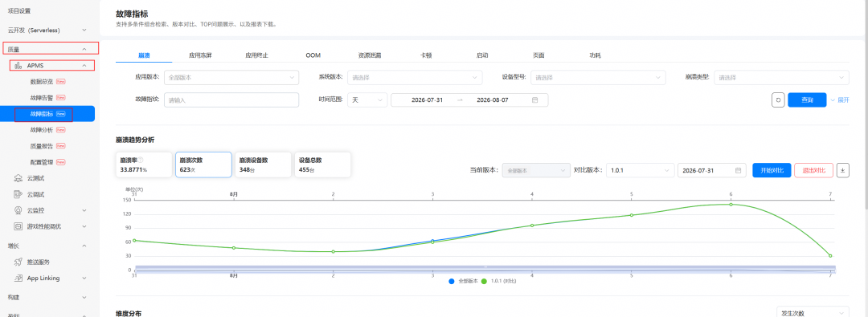Image resolution: width=868 pixels, height=317 pixels.
Task: Open the 发生次数 dropdown in 维度分布
Action: click(x=812, y=312)
